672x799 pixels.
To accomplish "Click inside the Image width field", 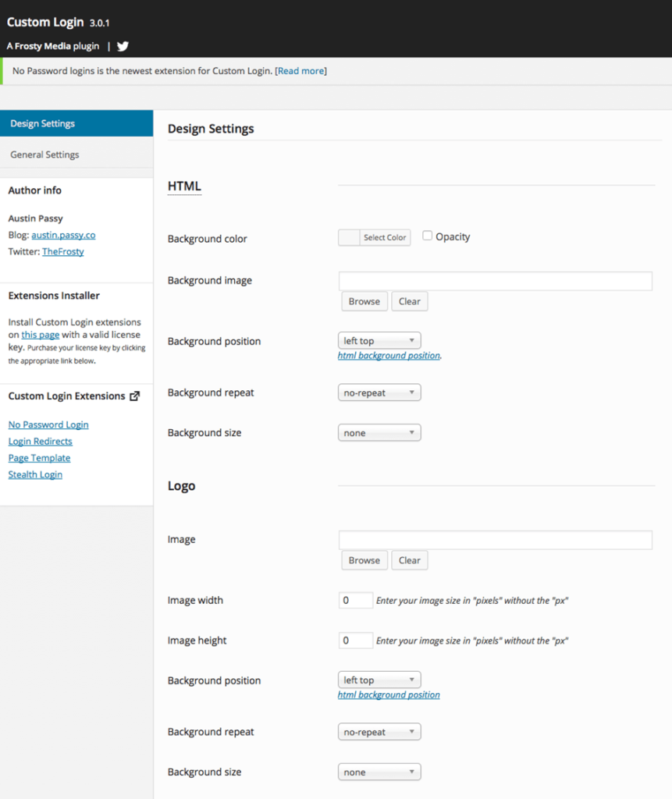I will pos(355,600).
